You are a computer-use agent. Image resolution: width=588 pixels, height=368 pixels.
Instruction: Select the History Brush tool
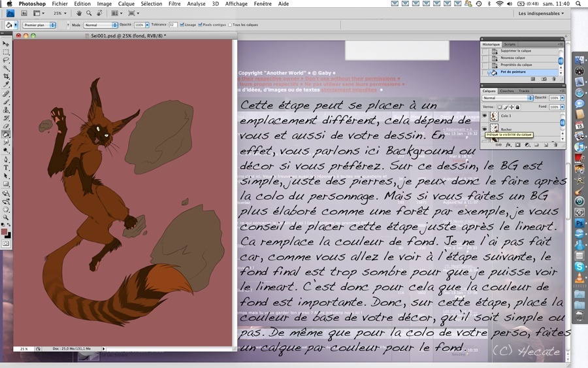pos(6,118)
